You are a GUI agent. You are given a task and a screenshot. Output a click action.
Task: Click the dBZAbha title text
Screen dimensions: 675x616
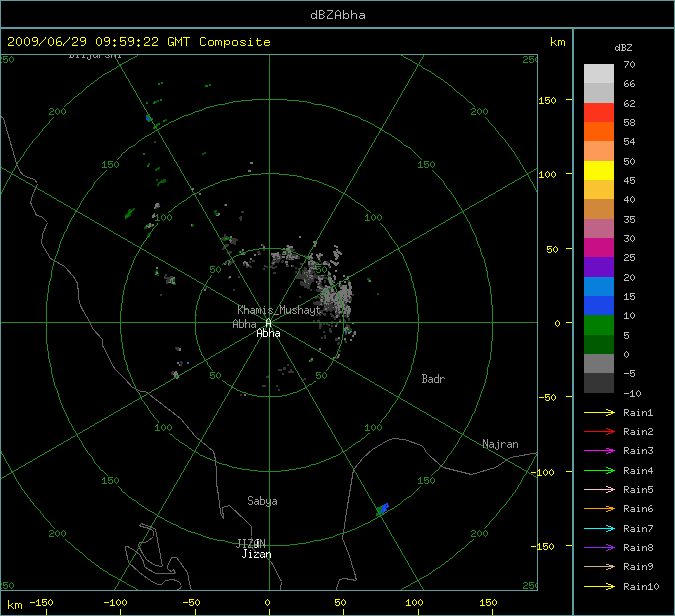click(338, 15)
